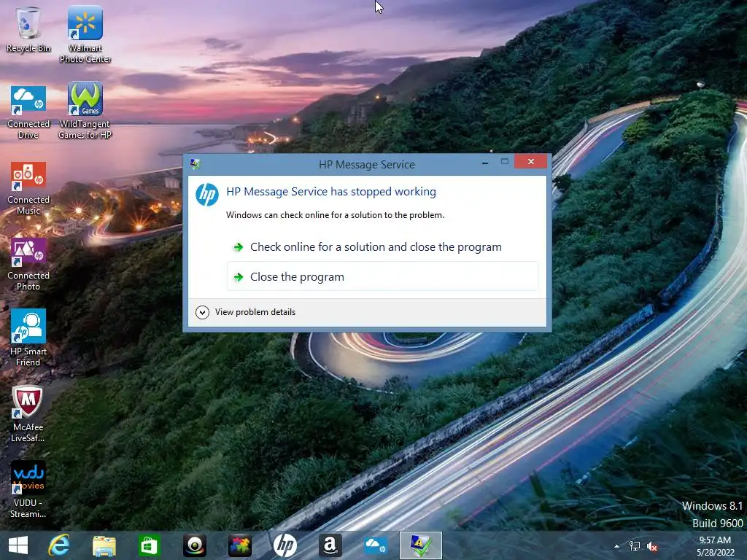Expand View problem details
The image size is (747, 560).
246,312
